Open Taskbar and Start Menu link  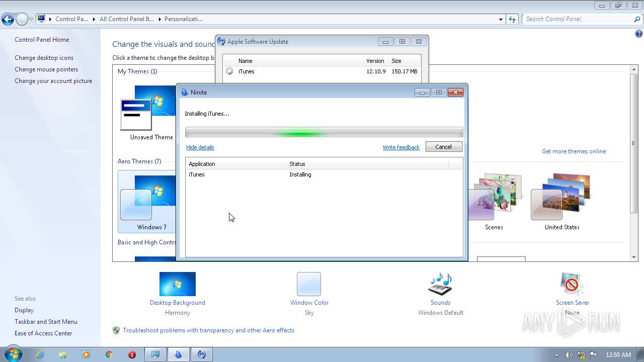(46, 322)
